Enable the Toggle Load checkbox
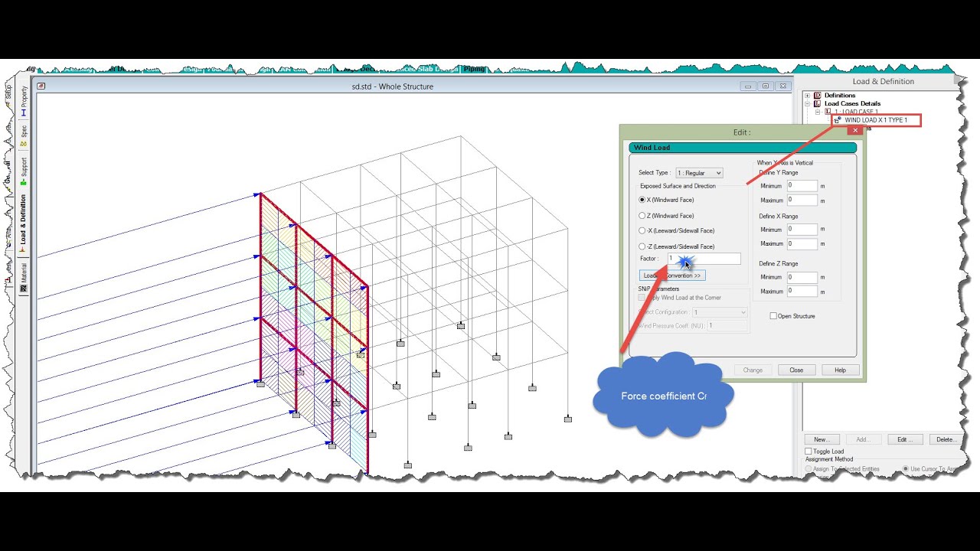Screen dimensions: 980x551 (x=809, y=452)
